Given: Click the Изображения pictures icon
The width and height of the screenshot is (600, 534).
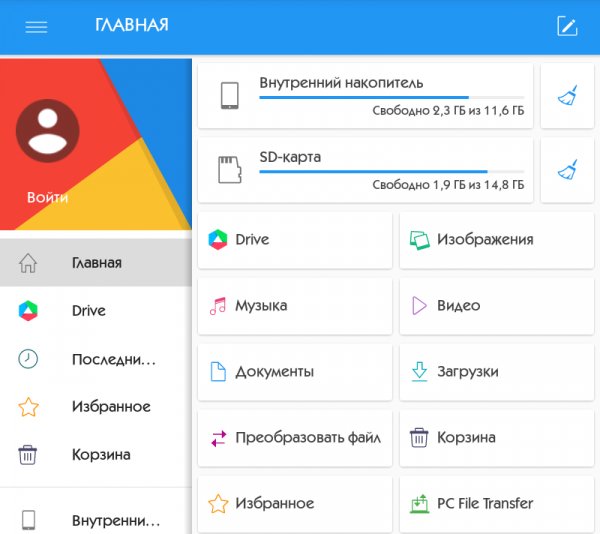Looking at the screenshot, I should 419,240.
